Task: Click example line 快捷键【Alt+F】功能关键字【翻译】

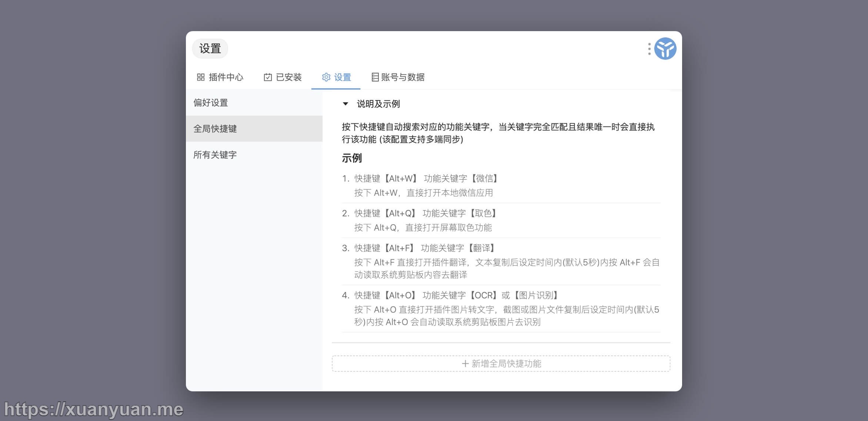Action: [424, 248]
